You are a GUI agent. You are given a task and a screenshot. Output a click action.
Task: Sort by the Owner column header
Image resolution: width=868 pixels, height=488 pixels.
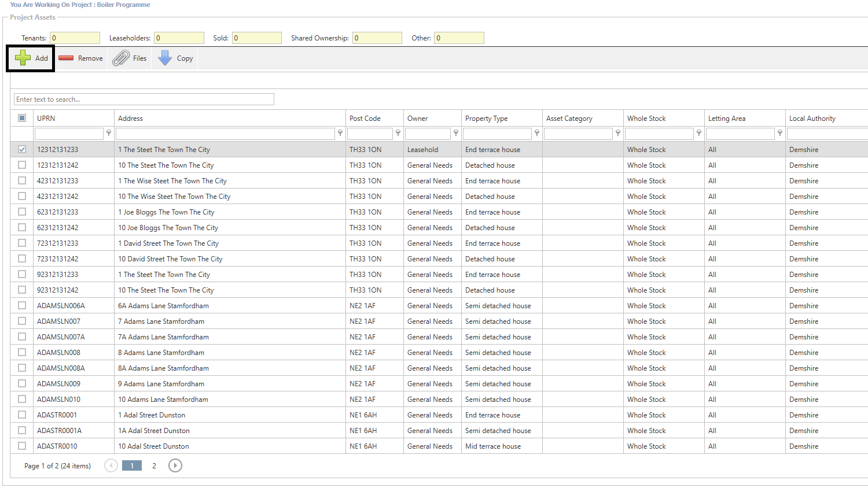[x=417, y=119]
